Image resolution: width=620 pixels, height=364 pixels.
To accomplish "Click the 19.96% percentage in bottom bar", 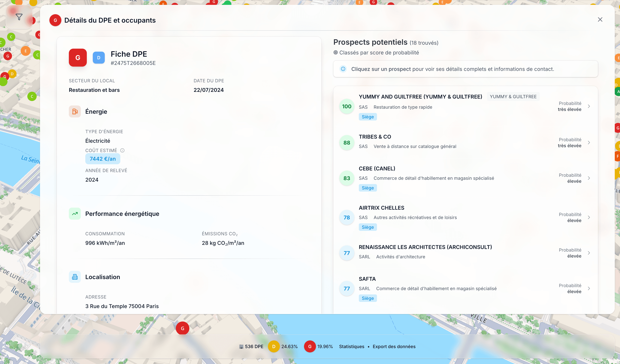I will (325, 346).
